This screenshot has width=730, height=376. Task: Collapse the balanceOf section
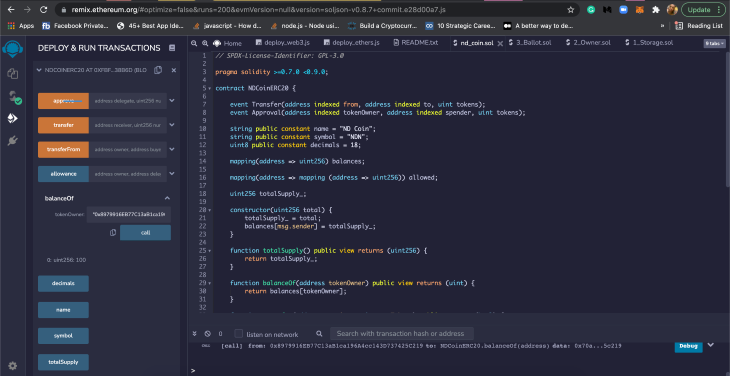(167, 198)
